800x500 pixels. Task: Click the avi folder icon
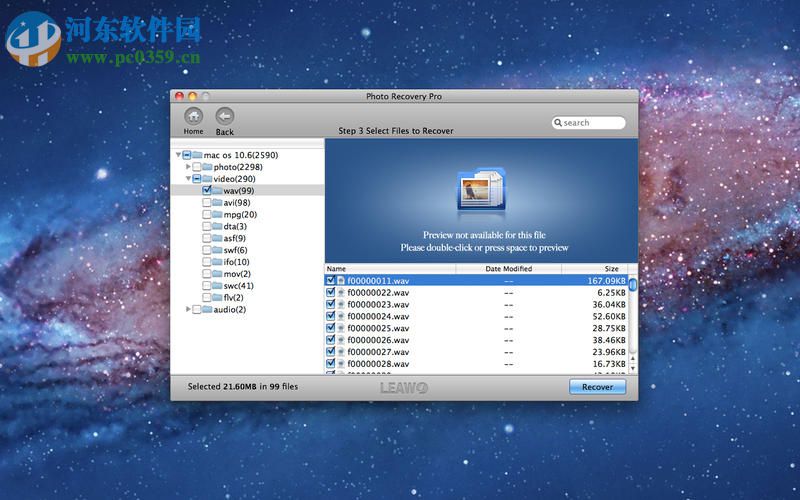(x=217, y=203)
